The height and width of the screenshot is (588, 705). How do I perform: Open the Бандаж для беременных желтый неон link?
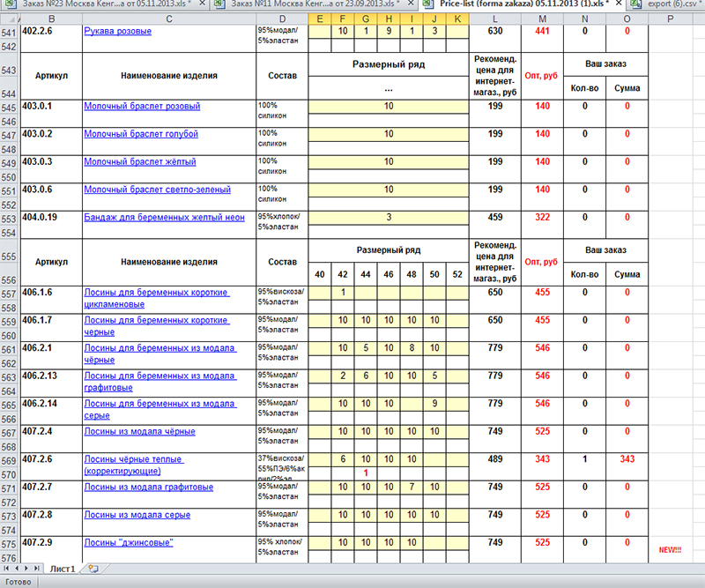pos(165,217)
